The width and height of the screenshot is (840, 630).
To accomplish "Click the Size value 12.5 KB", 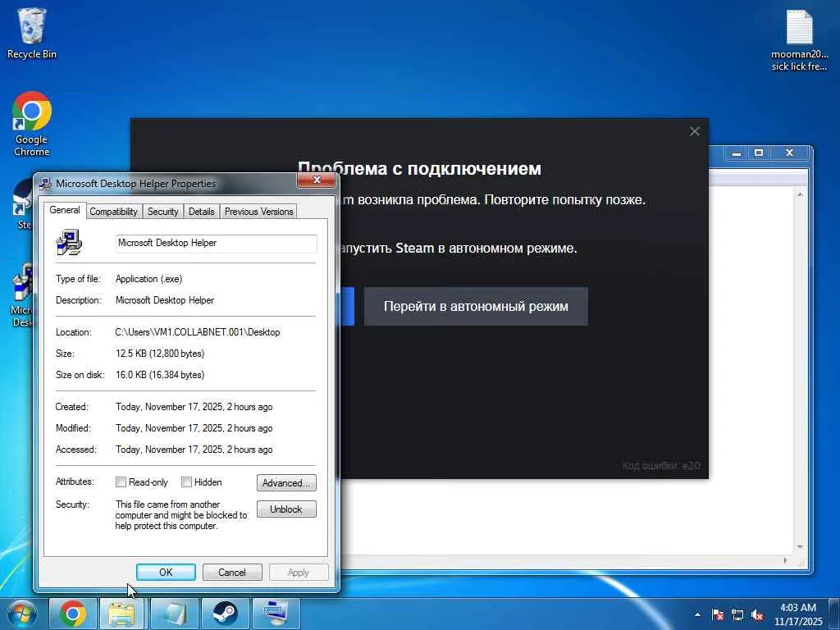I will tap(160, 354).
